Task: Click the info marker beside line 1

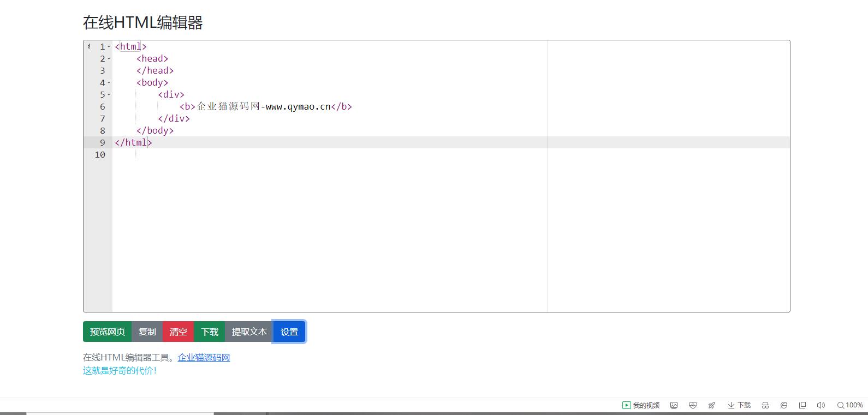Action: (x=89, y=46)
